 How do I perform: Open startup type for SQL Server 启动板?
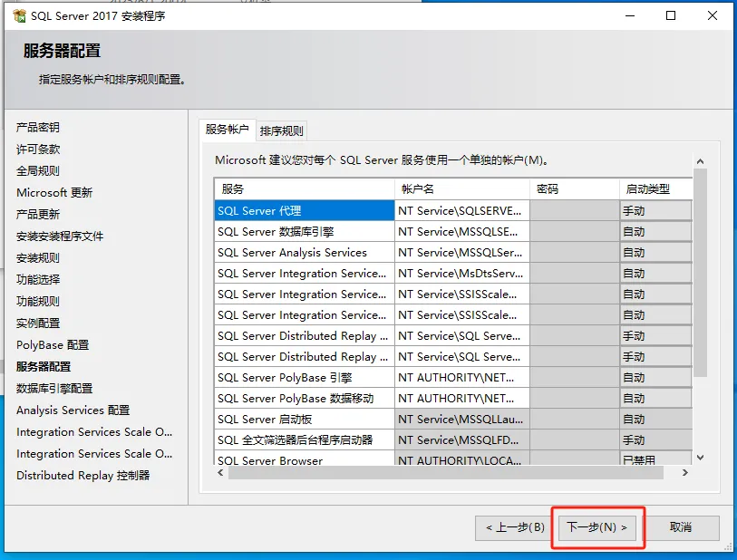click(x=655, y=419)
